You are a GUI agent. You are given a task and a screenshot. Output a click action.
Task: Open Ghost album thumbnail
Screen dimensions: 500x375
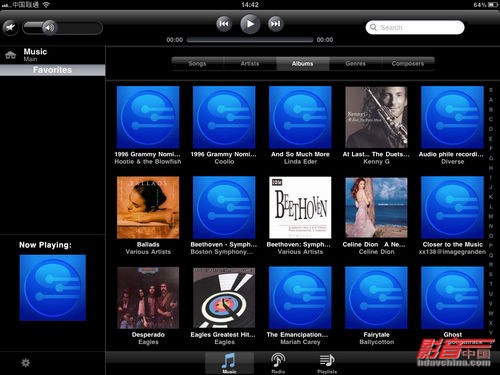[x=452, y=298]
